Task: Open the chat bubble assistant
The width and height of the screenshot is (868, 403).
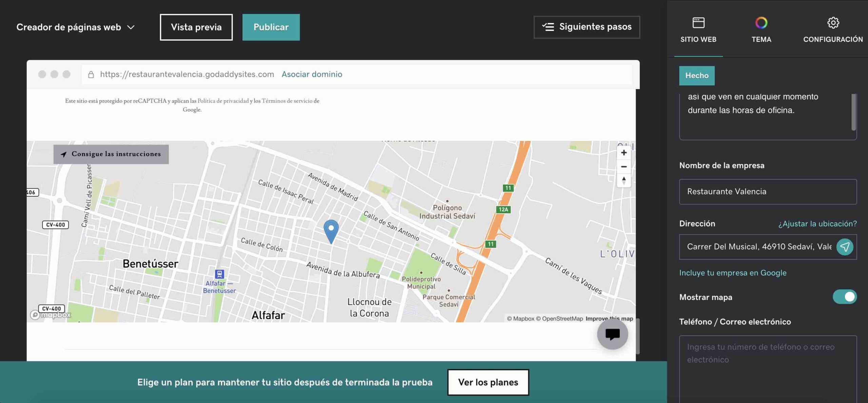Action: pyautogui.click(x=612, y=334)
